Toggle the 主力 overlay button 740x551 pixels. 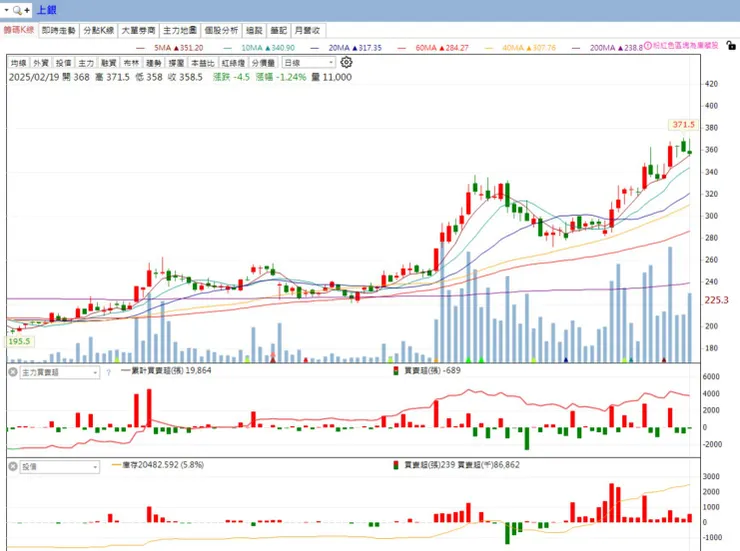pos(86,63)
